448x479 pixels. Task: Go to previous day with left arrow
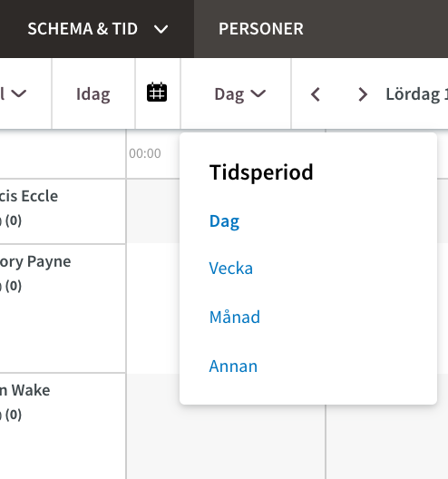click(x=316, y=94)
